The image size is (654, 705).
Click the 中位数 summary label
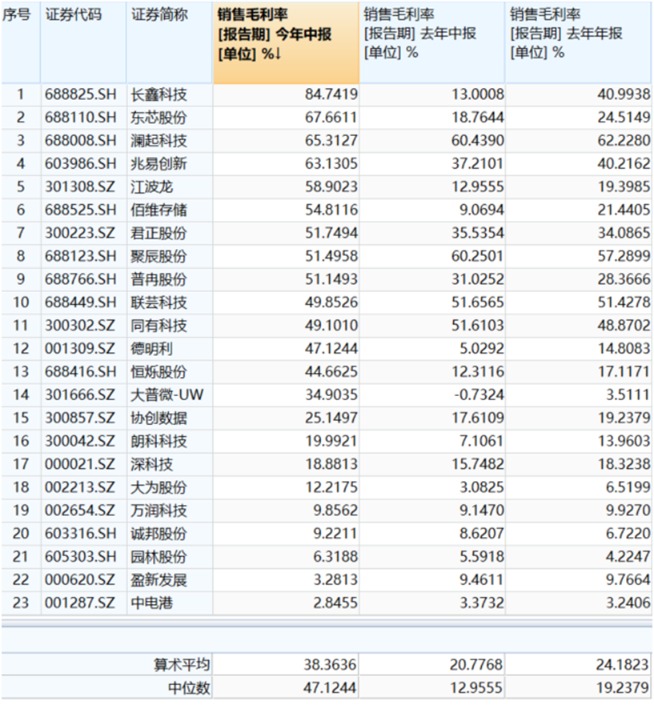coord(189,688)
